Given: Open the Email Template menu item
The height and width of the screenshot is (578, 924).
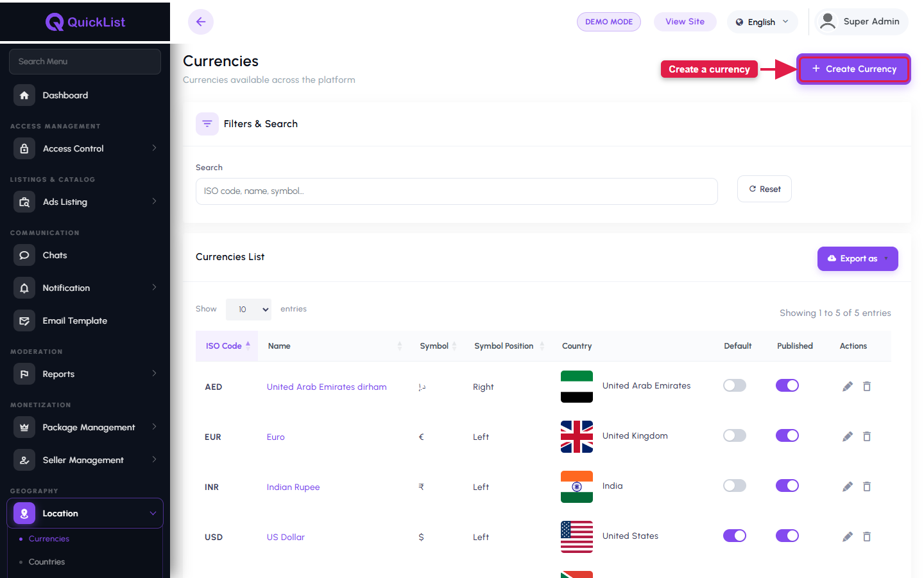Looking at the screenshot, I should [x=85, y=320].
